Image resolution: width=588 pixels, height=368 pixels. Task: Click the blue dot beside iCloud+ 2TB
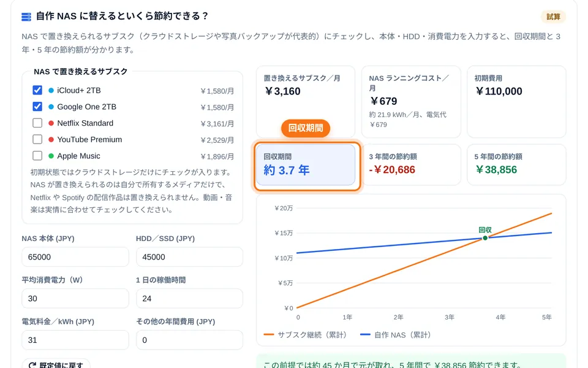pos(51,91)
